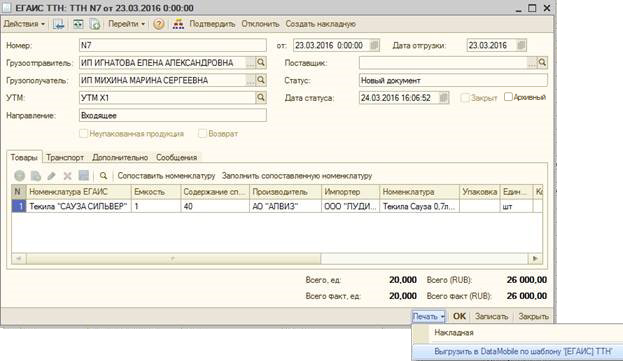The width and height of the screenshot is (623, 361).
Task: Click magnifier icon next to Поставщик field
Action: [x=542, y=63]
